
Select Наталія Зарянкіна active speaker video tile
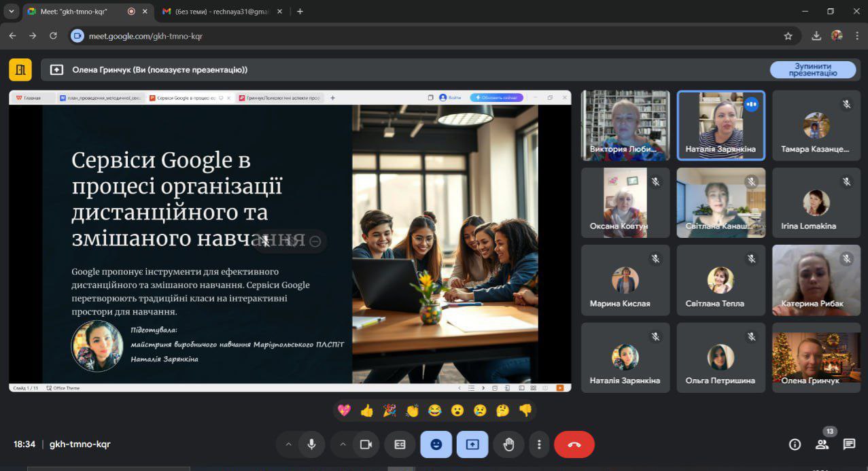(721, 126)
